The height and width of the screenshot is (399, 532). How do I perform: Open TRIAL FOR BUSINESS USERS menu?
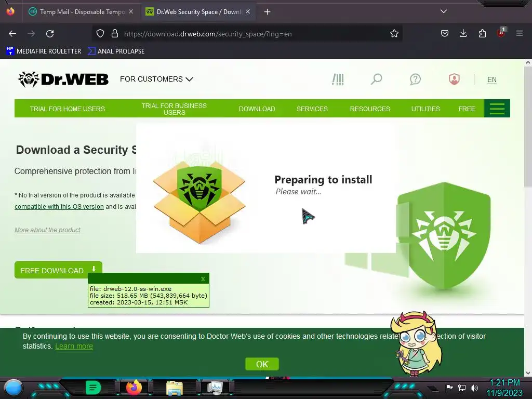(x=174, y=109)
